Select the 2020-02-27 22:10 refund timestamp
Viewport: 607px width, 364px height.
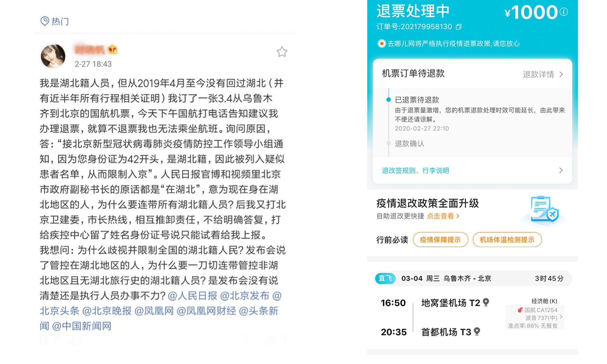pyautogui.click(x=422, y=128)
